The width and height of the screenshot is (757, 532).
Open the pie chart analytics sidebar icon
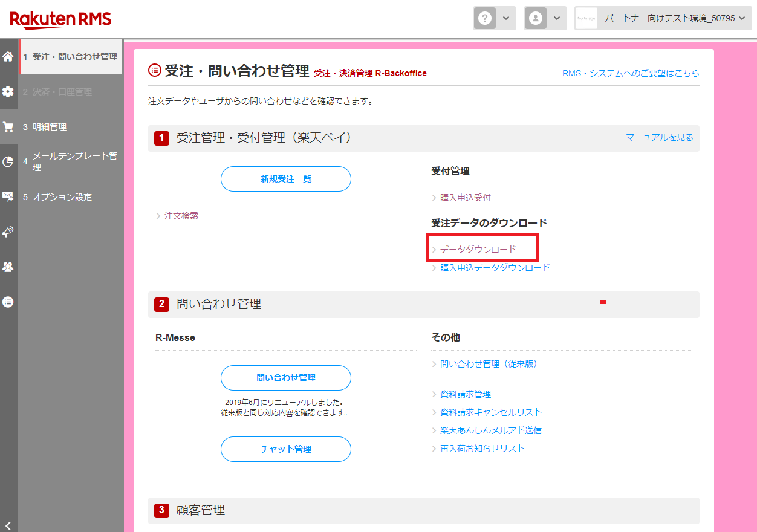(8, 162)
